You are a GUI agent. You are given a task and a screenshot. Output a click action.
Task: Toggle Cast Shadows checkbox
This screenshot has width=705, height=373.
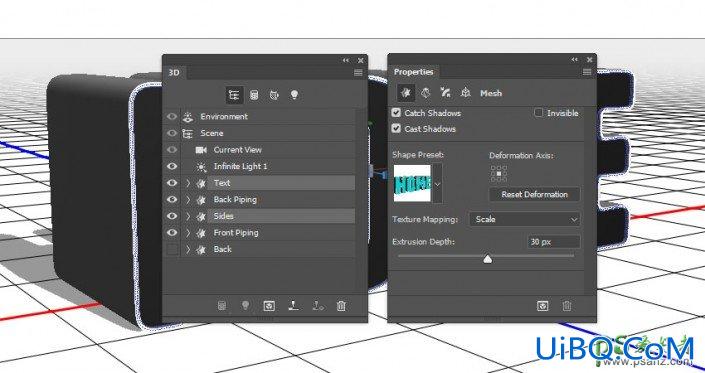click(396, 128)
